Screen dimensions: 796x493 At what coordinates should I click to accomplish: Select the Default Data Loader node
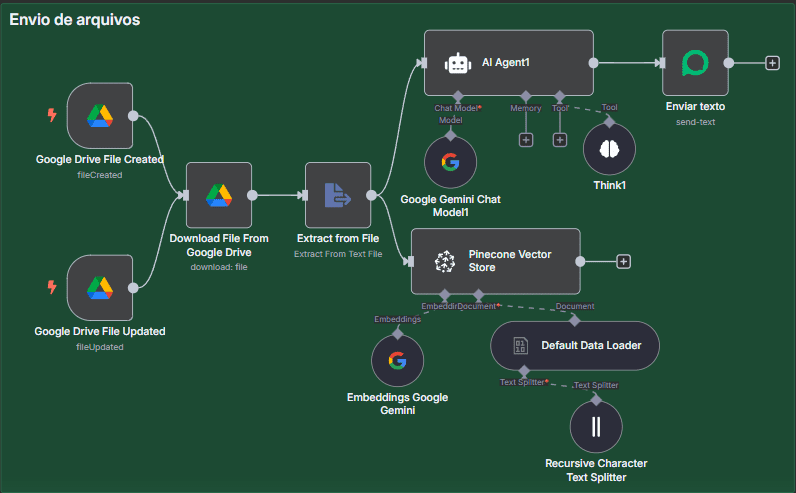point(575,346)
